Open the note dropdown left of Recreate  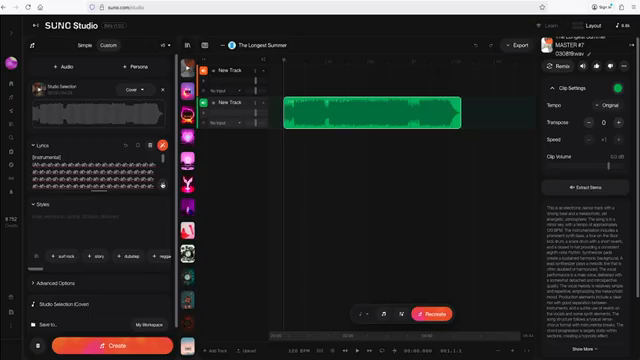pyautogui.click(x=363, y=314)
